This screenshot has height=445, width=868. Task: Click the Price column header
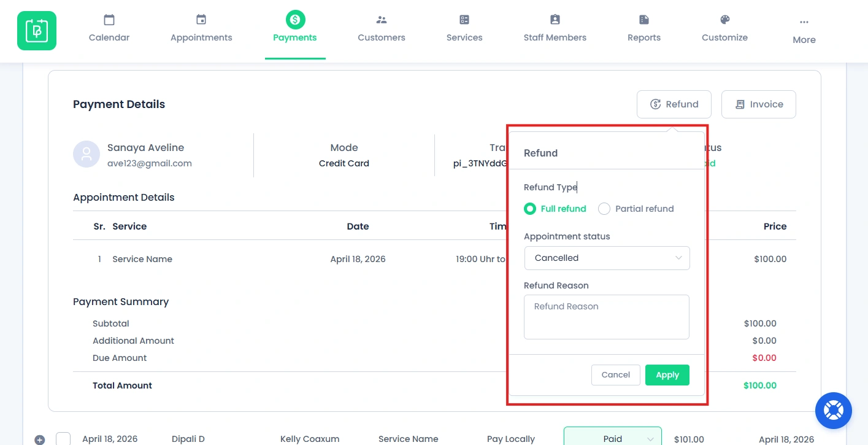[x=775, y=226]
